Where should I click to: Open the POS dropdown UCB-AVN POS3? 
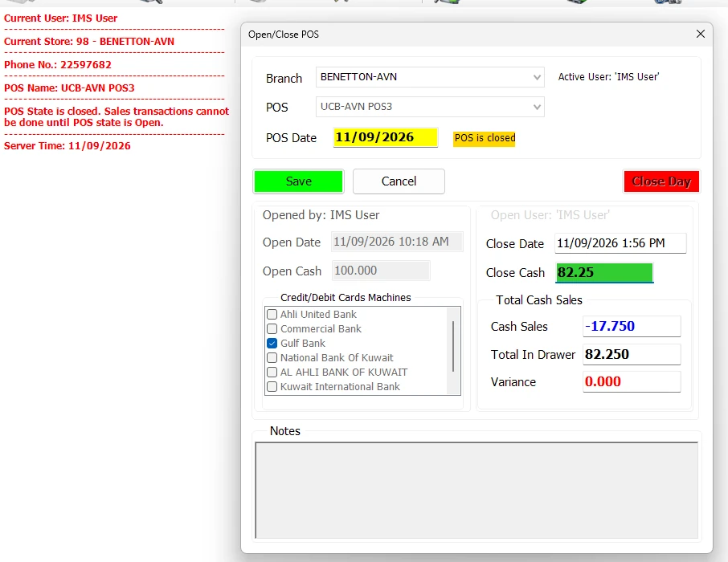(429, 107)
